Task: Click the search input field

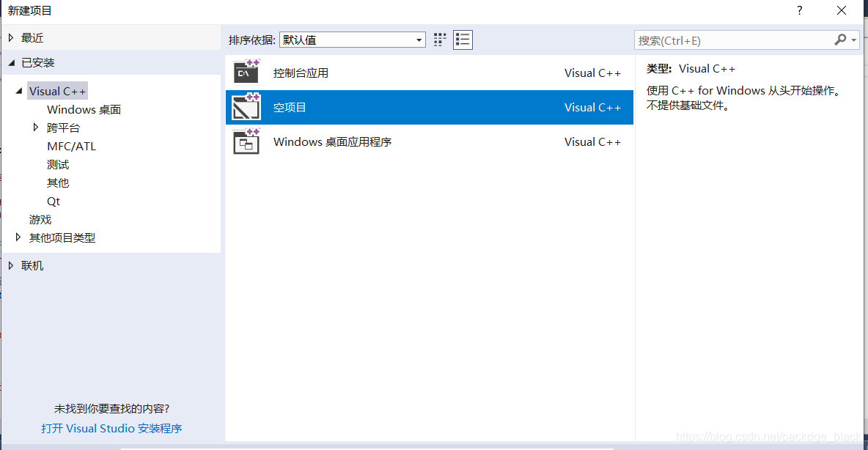Action: (733, 40)
